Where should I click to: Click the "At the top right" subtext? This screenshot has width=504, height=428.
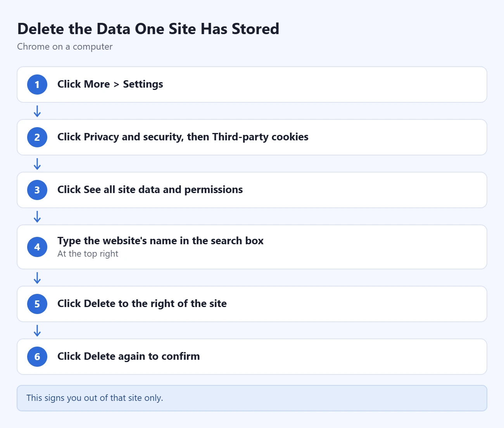pyautogui.click(x=88, y=254)
